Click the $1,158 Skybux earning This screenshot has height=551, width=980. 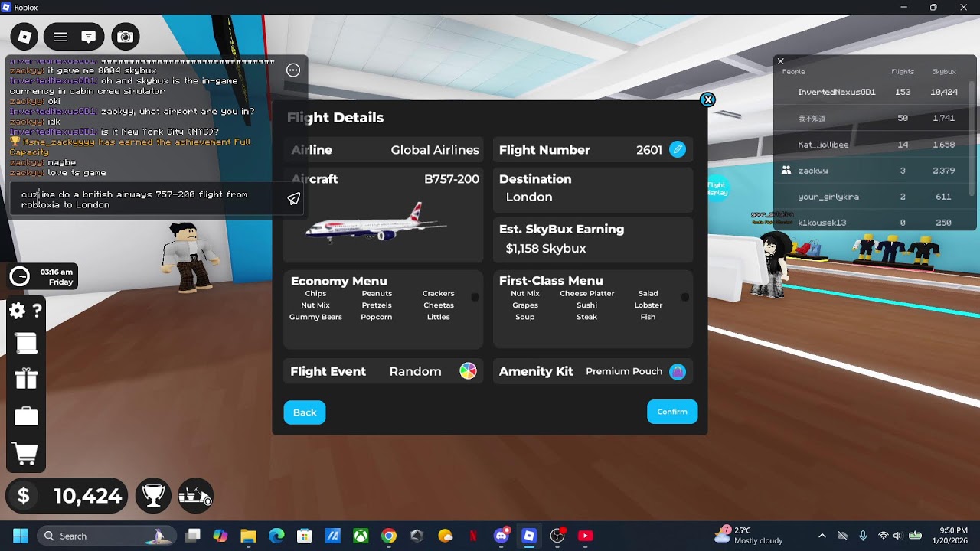[546, 249]
